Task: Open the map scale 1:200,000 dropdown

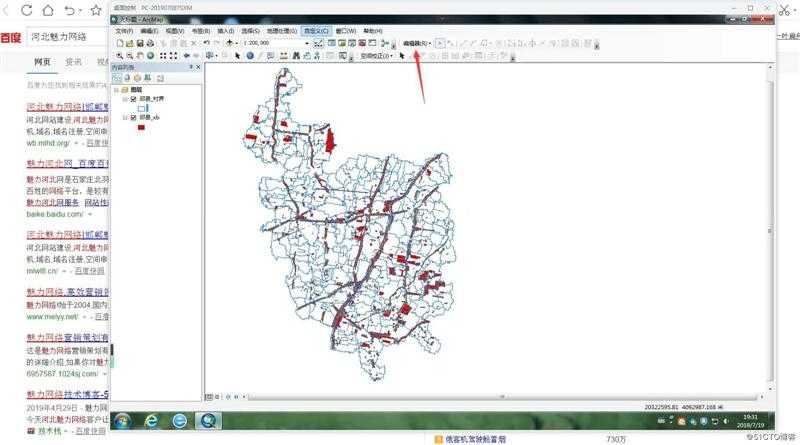Action: tap(307, 43)
